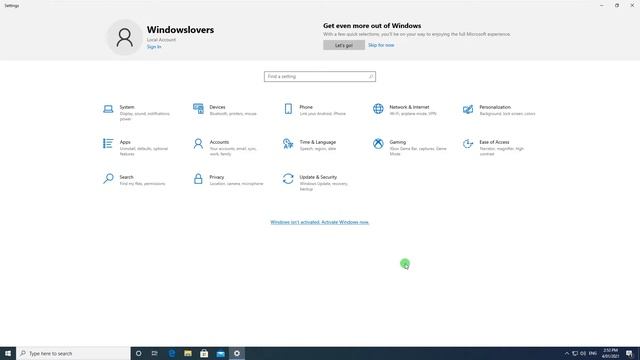
Task: Click the taskbar Type here to search box
Action: [73, 353]
